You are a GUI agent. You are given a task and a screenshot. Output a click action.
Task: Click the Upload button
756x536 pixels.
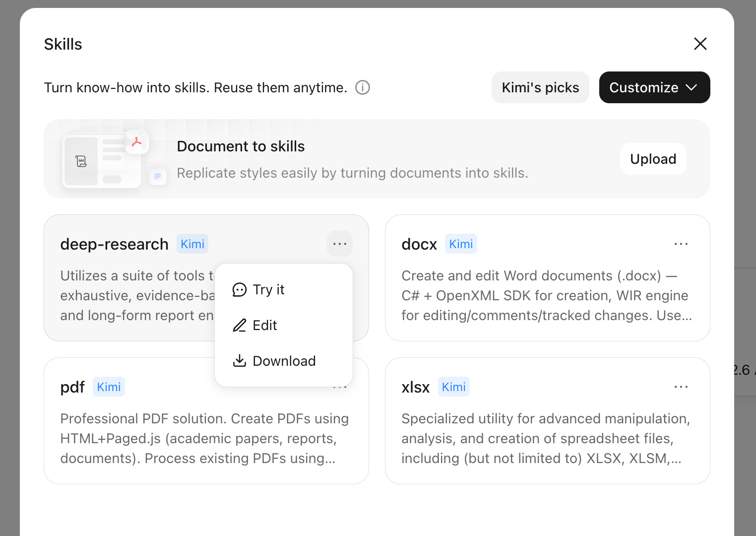click(653, 159)
